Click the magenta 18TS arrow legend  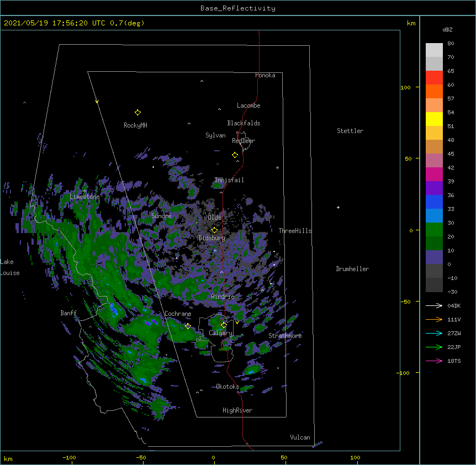(434, 361)
